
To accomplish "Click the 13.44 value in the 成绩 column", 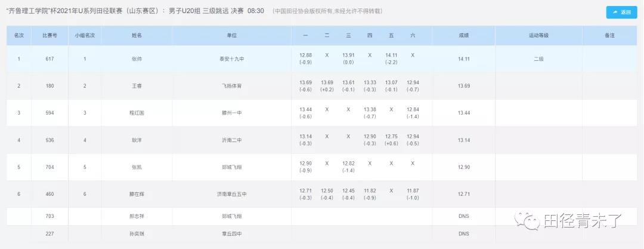I will pyautogui.click(x=464, y=113).
